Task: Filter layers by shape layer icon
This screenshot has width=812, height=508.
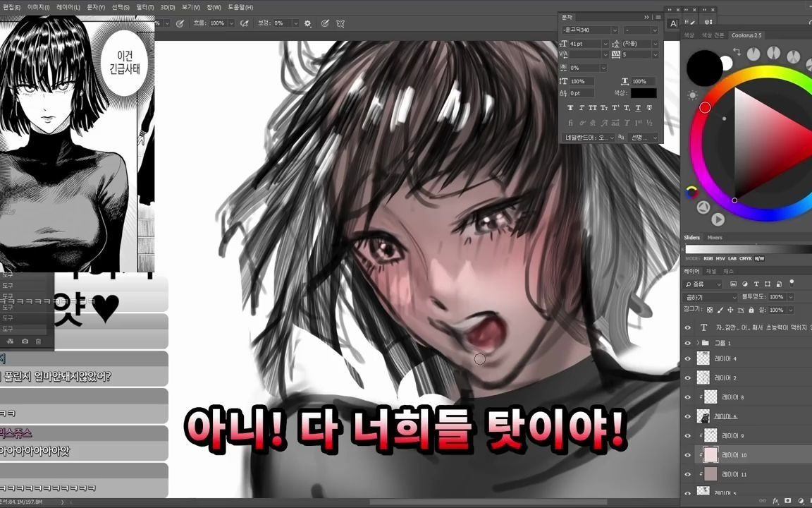Action: (768, 284)
